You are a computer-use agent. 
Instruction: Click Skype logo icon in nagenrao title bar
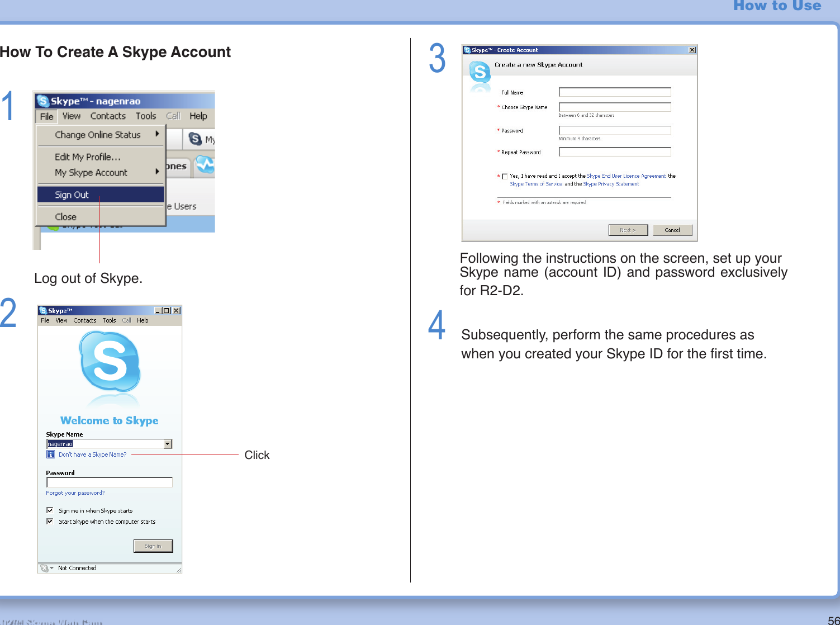(x=43, y=101)
